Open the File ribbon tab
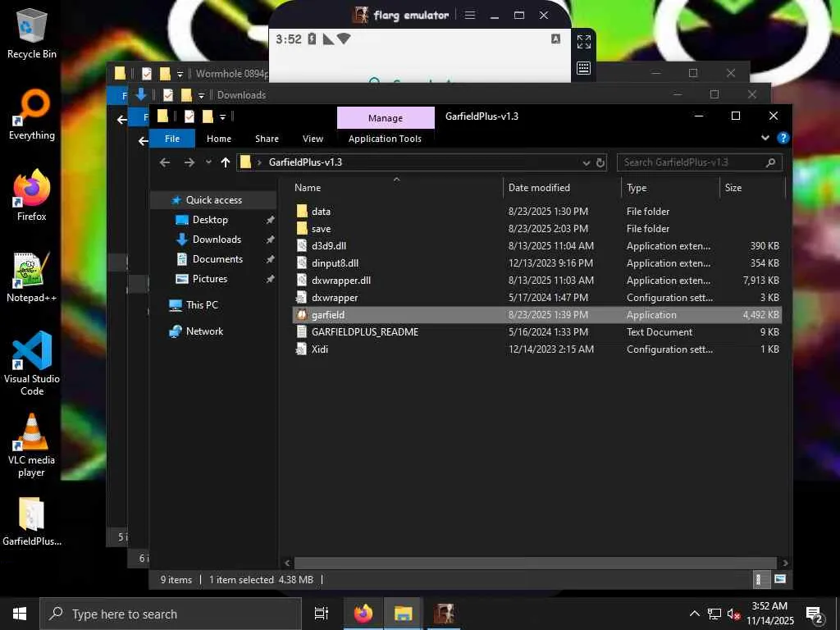This screenshot has width=840, height=630. [x=172, y=139]
